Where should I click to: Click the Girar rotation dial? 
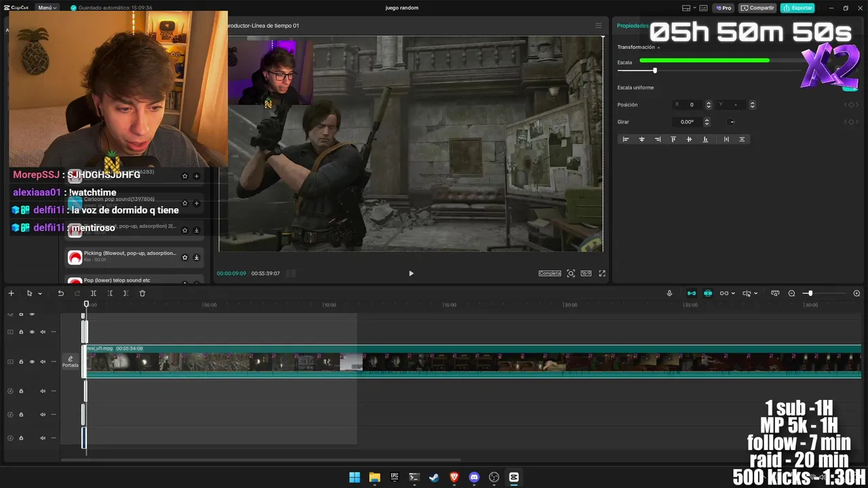click(732, 122)
